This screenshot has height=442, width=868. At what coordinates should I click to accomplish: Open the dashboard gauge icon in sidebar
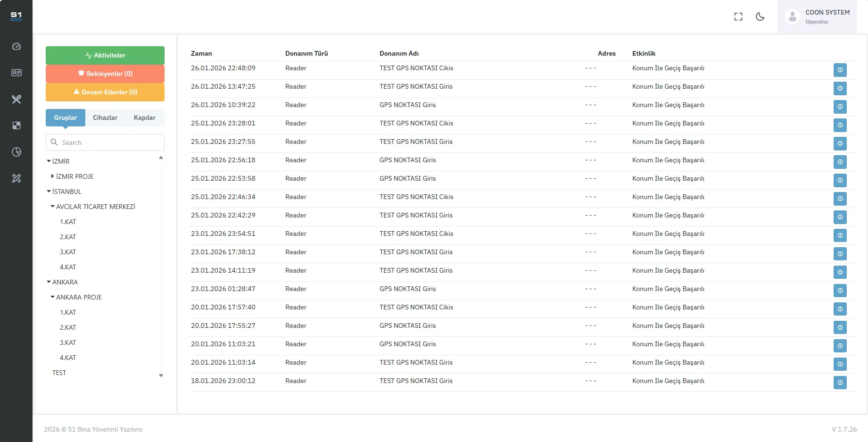point(17,46)
